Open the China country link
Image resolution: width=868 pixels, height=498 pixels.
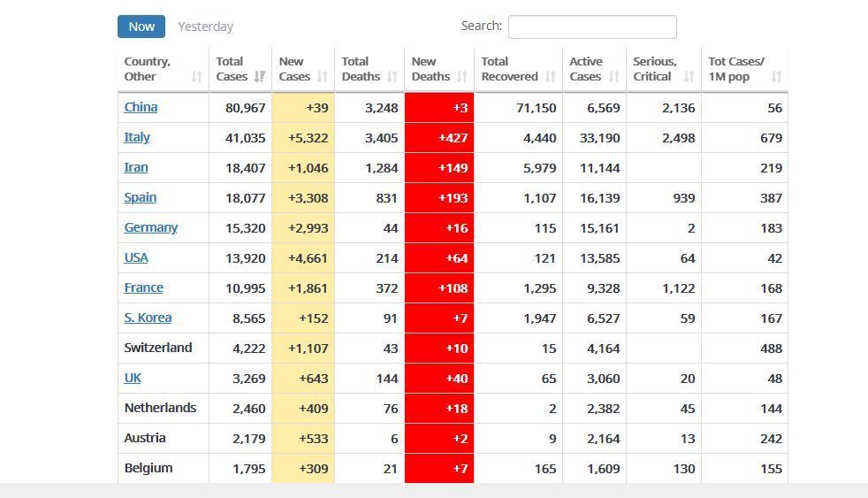(x=141, y=107)
